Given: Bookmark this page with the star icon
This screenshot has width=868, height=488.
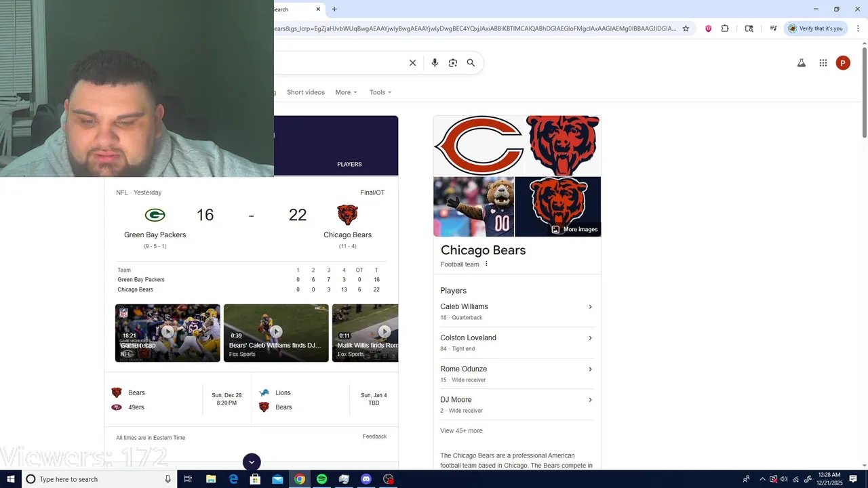Looking at the screenshot, I should 686,28.
